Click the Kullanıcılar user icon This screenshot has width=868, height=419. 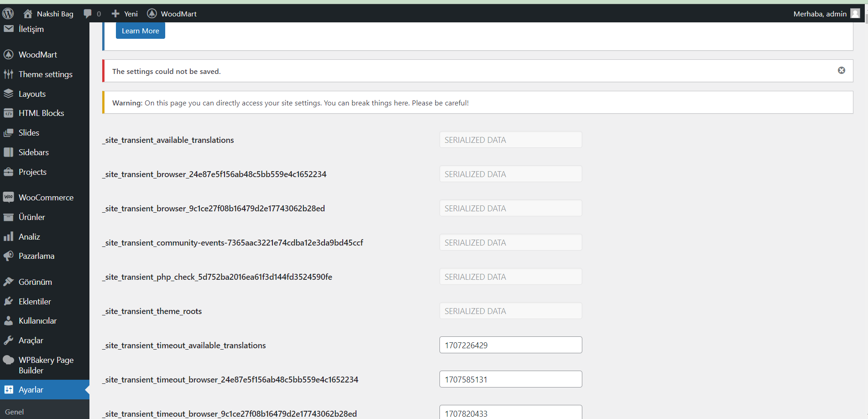[x=9, y=321]
